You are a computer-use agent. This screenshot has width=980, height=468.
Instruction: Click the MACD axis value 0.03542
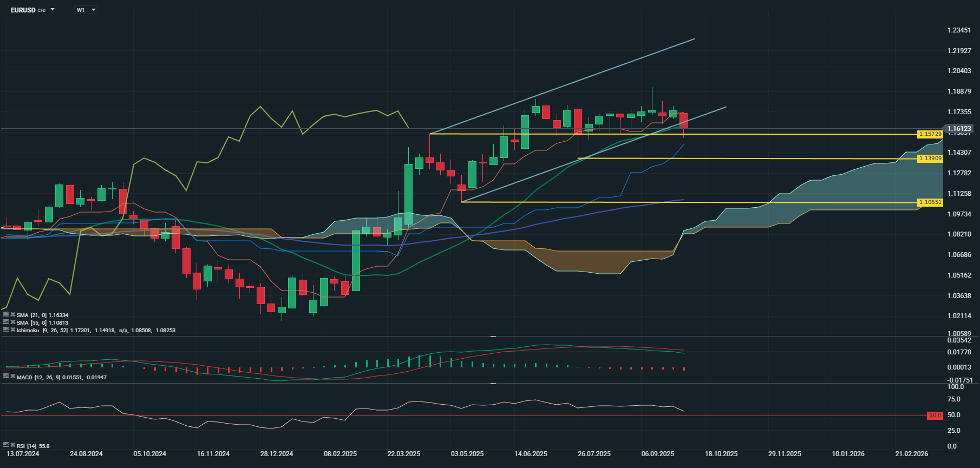959,340
